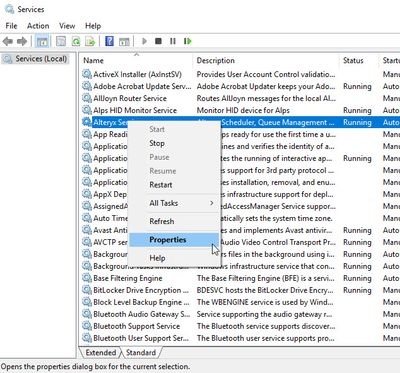Switch to the Standard tab
This screenshot has height=373, width=400.
tap(141, 352)
